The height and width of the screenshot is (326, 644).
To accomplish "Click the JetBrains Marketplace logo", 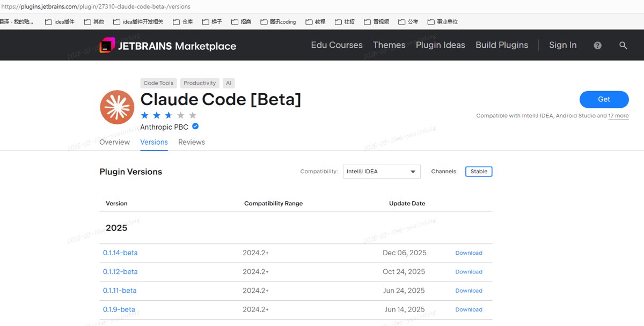I will pyautogui.click(x=167, y=46).
